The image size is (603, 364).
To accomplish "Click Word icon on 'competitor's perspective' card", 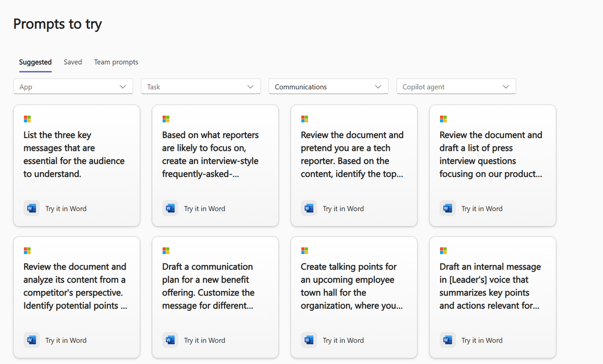I will (x=31, y=340).
